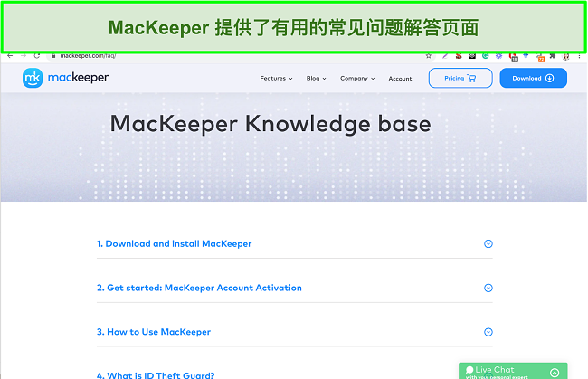
Task: Click the Pricing button
Action: [460, 78]
